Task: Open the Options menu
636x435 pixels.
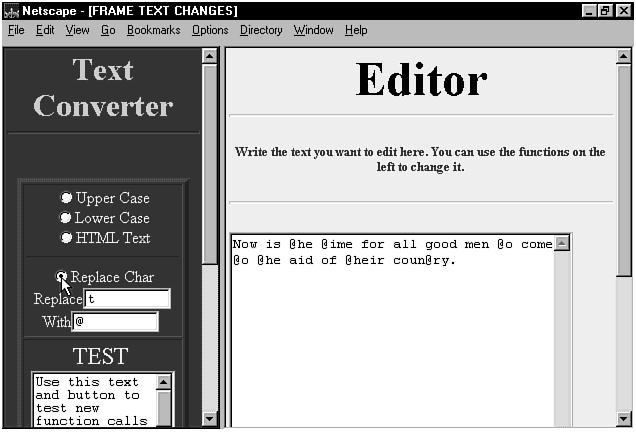Action: (210, 30)
